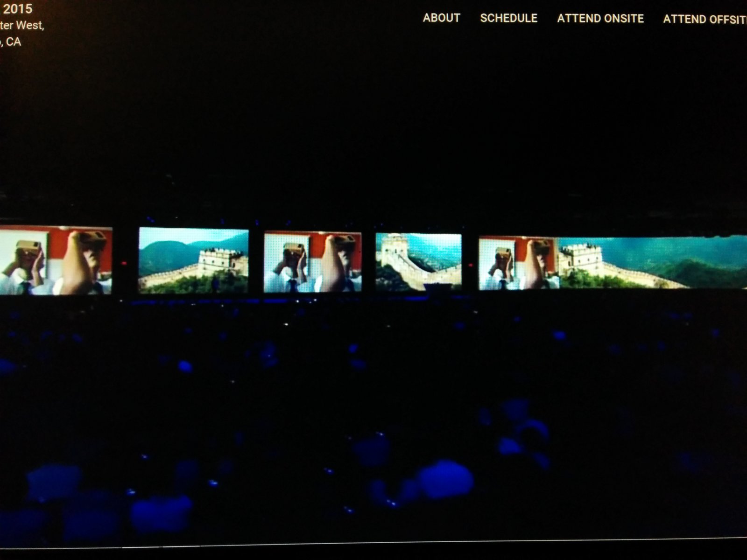747x560 pixels.
Task: Click cardboard viewer portion of wide right screen
Action: pos(518,263)
